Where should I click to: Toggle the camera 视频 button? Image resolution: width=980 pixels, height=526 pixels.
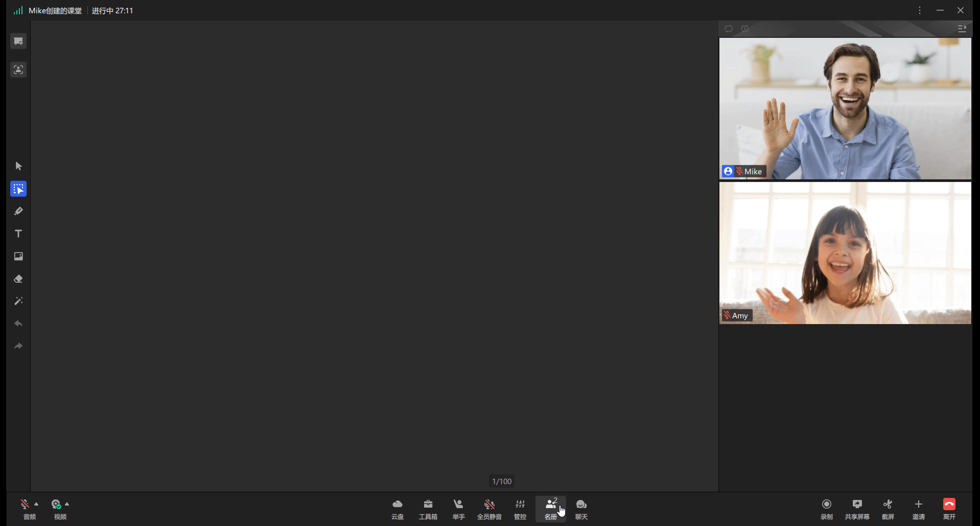56,509
